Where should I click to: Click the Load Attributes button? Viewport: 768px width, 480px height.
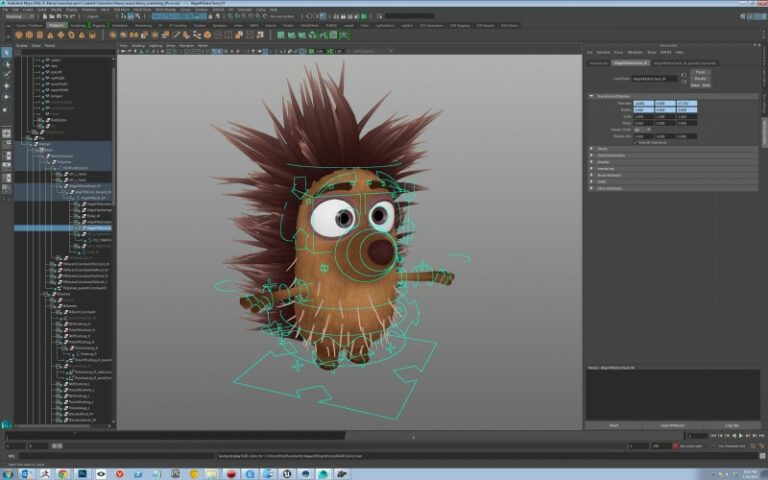tap(672, 425)
